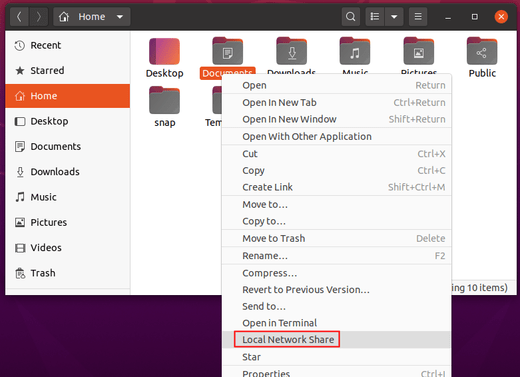Choose Move to… menu entry
Viewport: 520px width, 377px height.
click(x=337, y=205)
